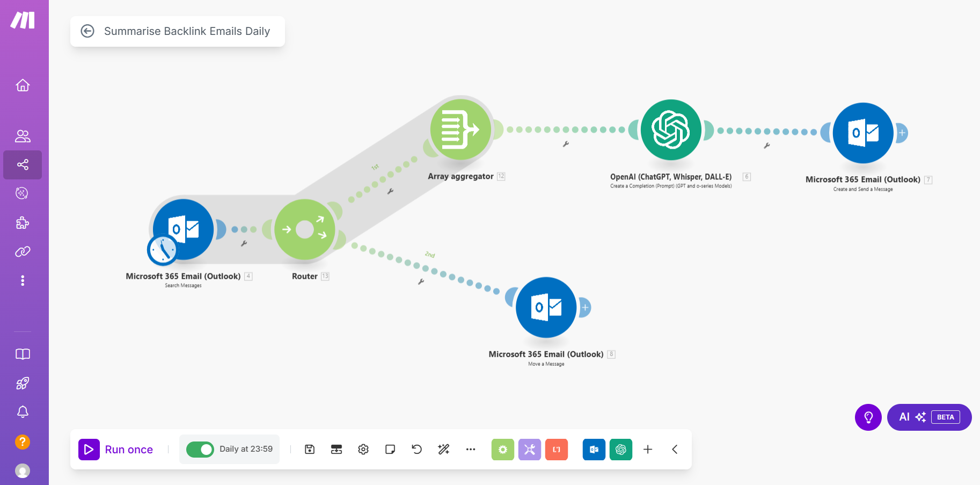Click the Array aggregator label text
The image size is (980, 485).
[460, 176]
